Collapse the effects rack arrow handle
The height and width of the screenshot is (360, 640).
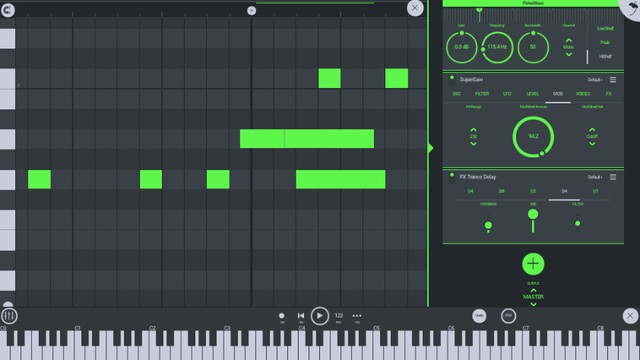click(x=430, y=148)
